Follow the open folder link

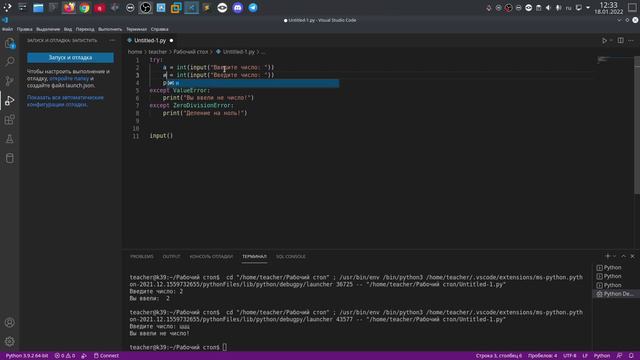(x=69, y=78)
